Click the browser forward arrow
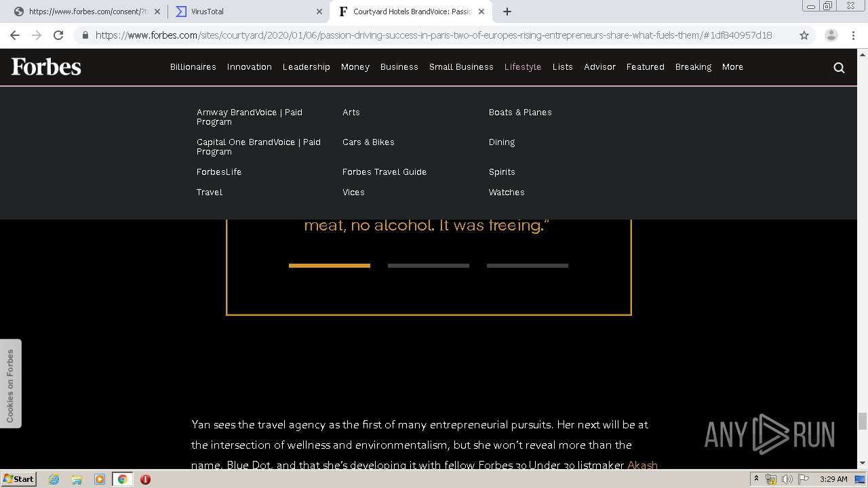Screen dimensions: 868x488 (x=37, y=35)
